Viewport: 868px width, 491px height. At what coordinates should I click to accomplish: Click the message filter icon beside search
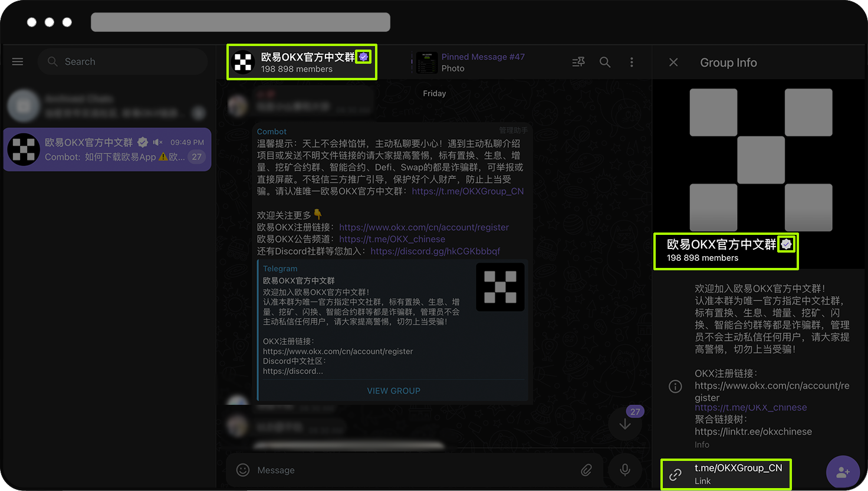click(x=577, y=61)
